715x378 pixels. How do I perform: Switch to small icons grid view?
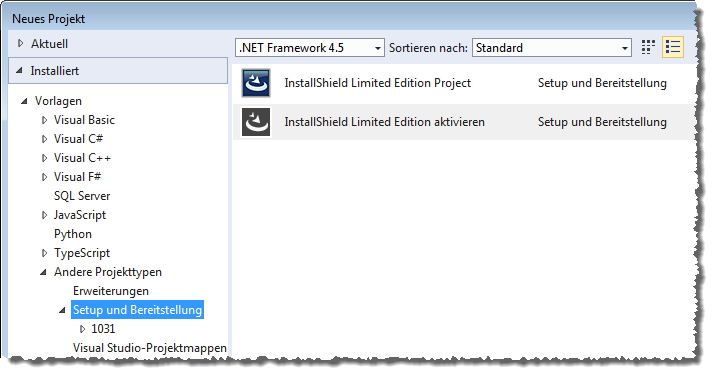pyautogui.click(x=648, y=47)
